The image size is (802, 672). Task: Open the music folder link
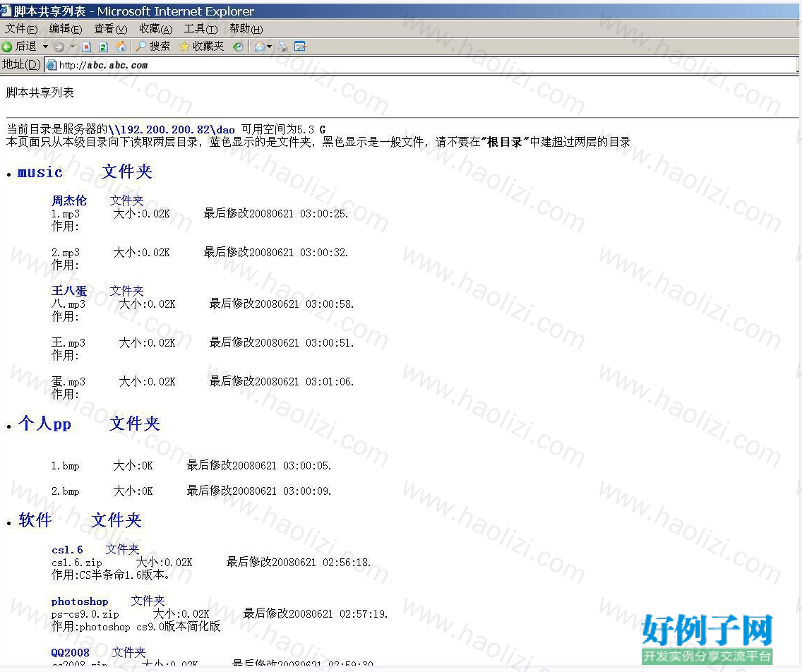coord(40,172)
